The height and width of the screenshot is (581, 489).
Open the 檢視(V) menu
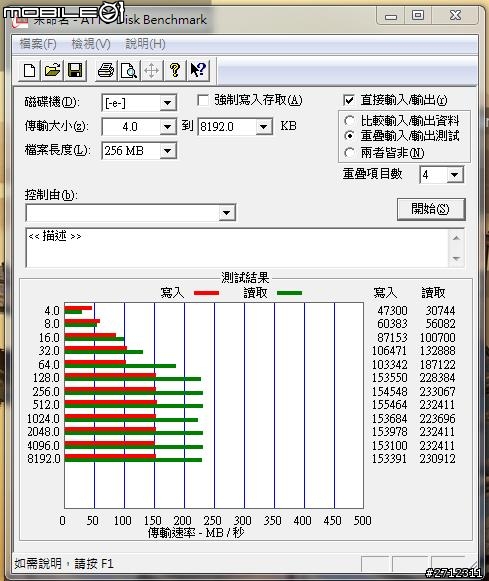pos(91,44)
